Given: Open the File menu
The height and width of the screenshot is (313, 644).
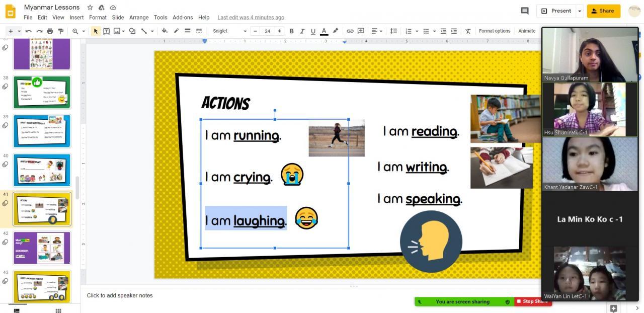Looking at the screenshot, I should click(28, 17).
